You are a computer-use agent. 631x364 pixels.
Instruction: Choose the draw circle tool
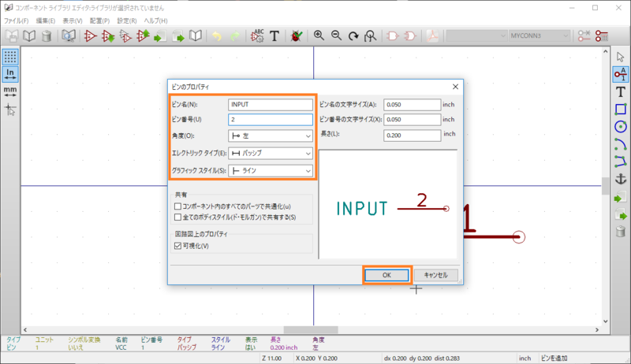621,127
